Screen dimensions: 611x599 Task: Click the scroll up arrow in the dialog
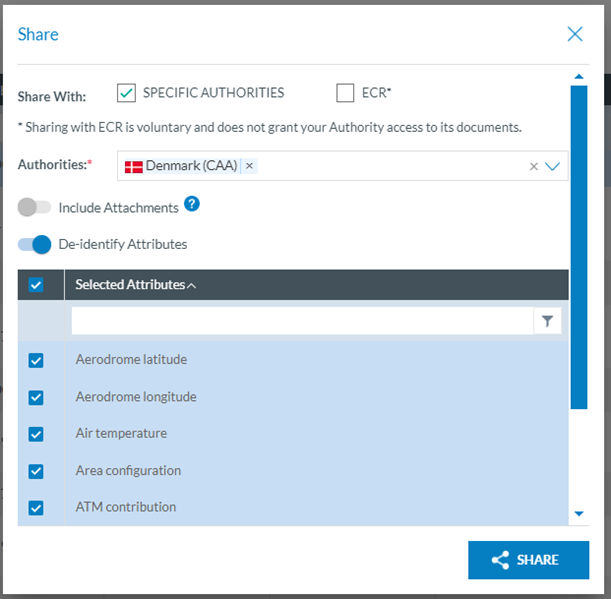point(578,76)
